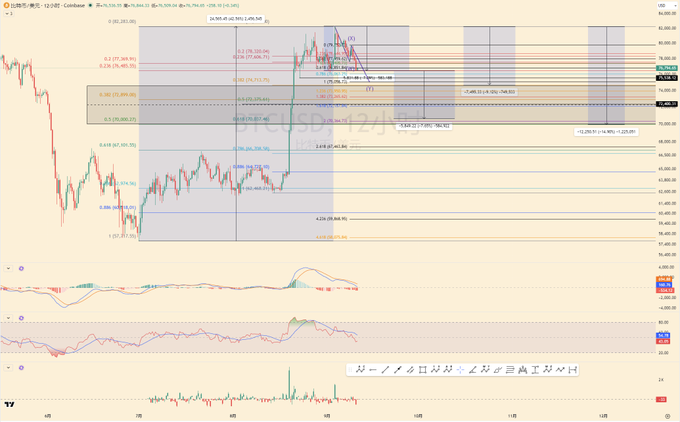Open the RSI pane purple indicator icon

21,318
